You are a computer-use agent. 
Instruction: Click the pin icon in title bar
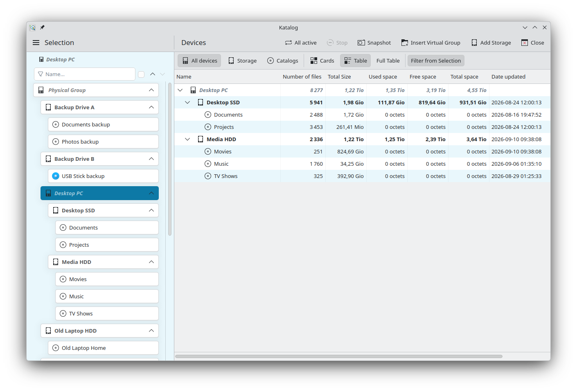pos(42,27)
